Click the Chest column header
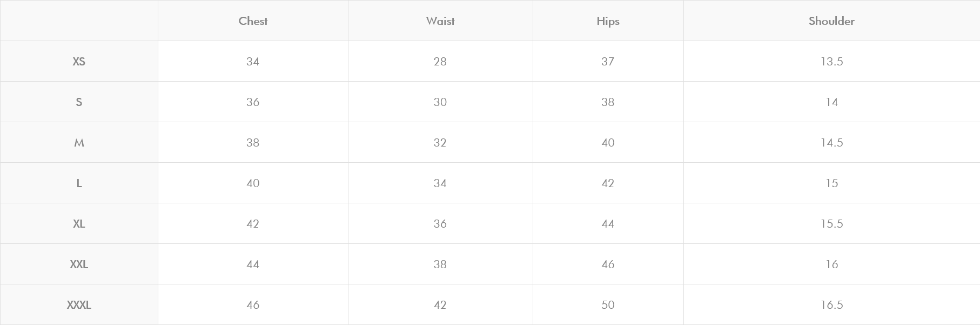The height and width of the screenshot is (325, 980). coord(253,21)
